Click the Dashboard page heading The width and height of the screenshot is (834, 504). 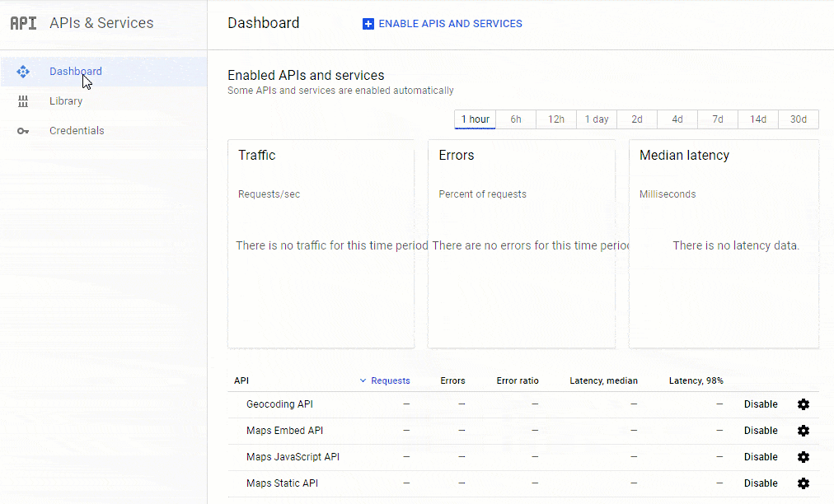pos(263,23)
